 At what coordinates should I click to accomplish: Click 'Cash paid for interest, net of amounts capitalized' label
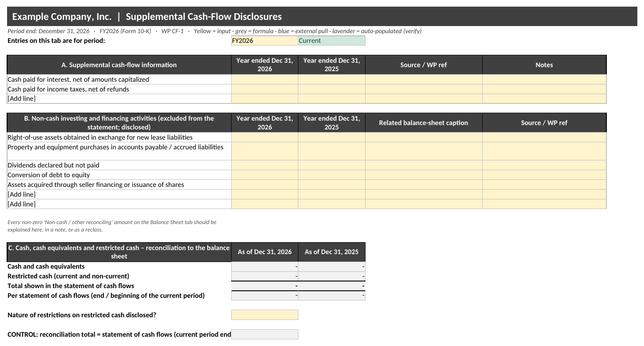click(x=78, y=80)
